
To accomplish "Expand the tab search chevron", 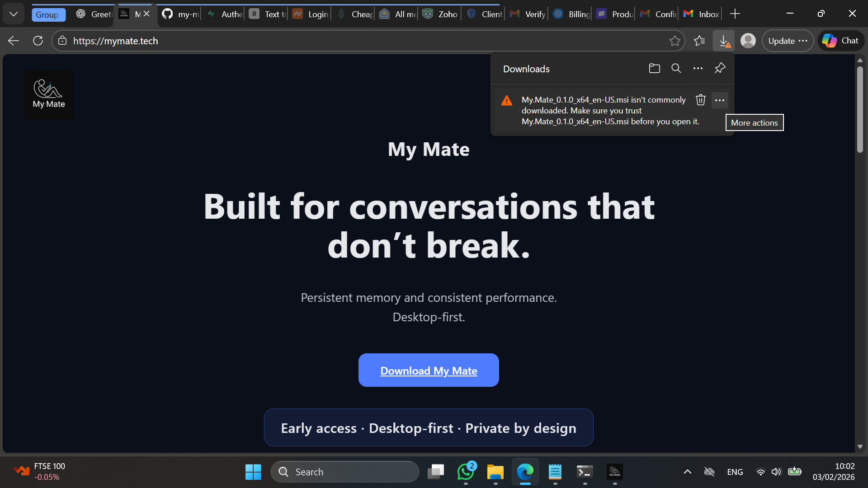I will pyautogui.click(x=14, y=14).
